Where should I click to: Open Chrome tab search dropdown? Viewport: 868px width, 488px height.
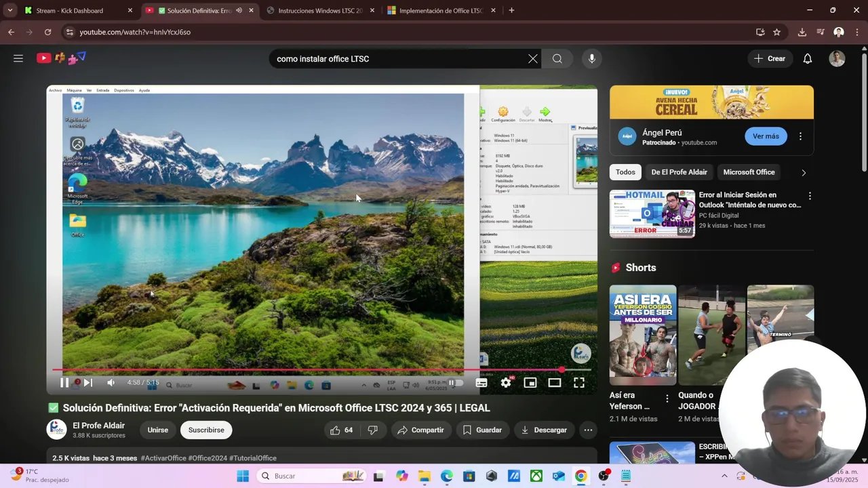tap(9, 10)
